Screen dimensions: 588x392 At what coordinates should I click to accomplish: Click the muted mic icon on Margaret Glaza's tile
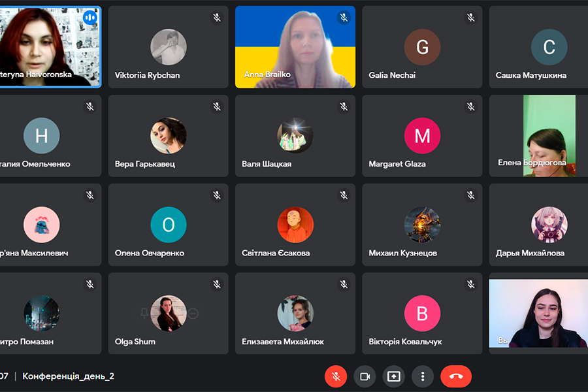click(471, 106)
